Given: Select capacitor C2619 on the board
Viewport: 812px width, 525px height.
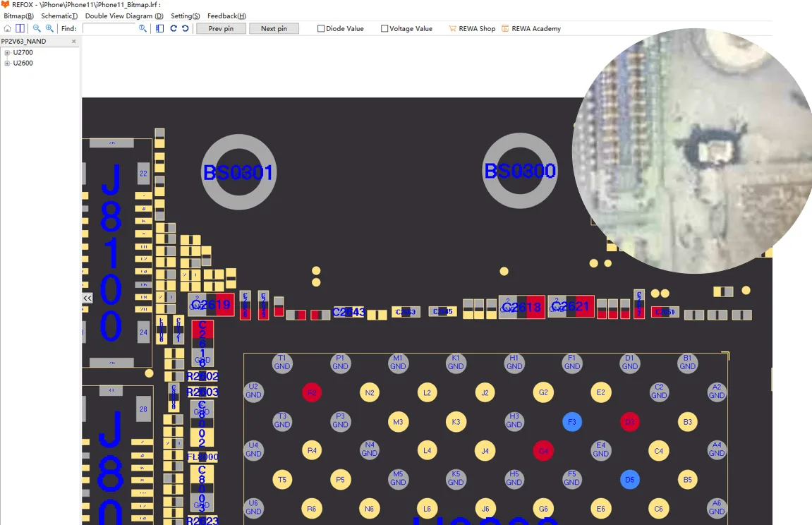Looking at the screenshot, I should point(211,304).
